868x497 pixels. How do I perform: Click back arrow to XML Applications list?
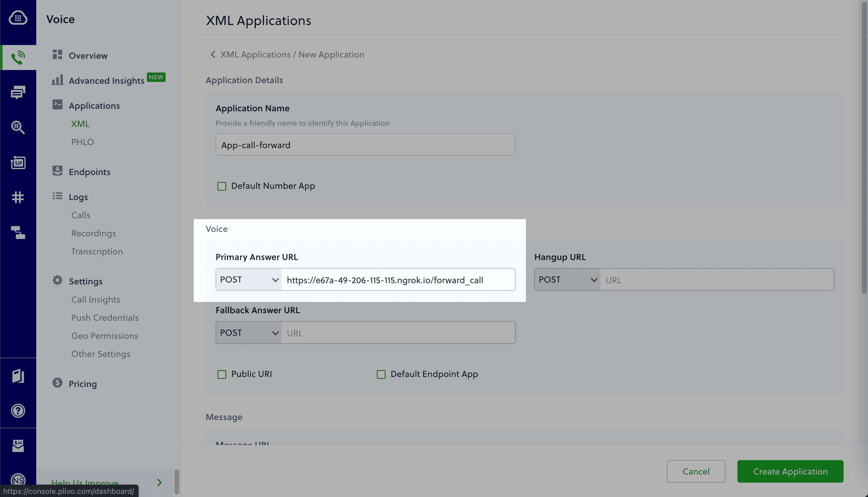click(213, 55)
